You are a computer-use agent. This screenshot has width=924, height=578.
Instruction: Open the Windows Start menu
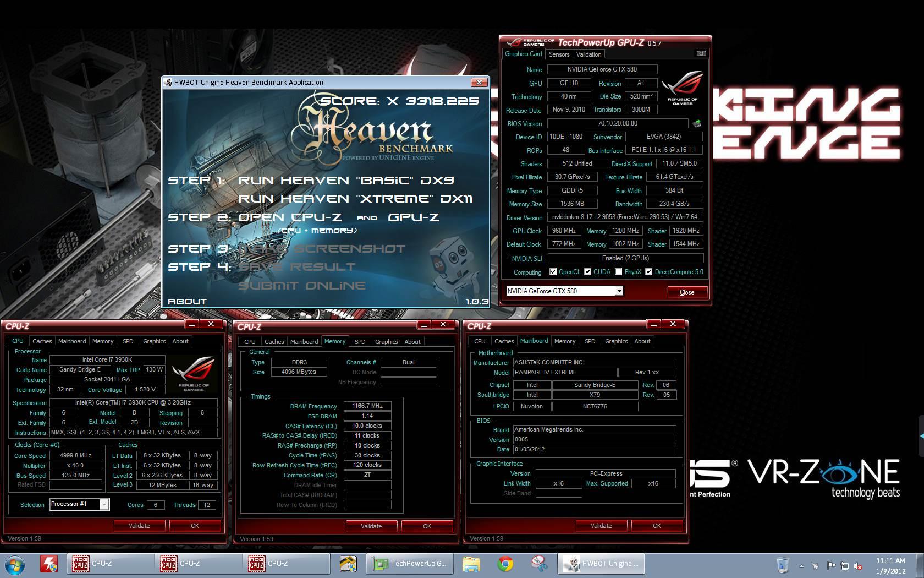point(15,564)
